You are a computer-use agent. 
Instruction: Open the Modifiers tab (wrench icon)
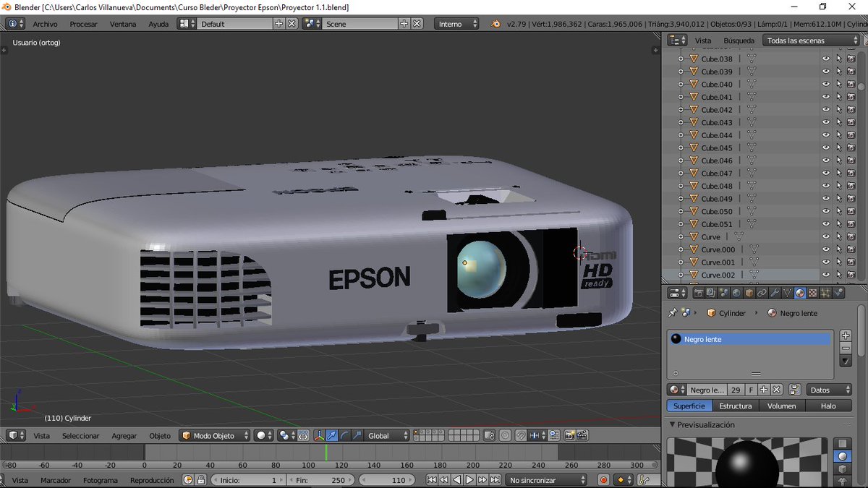[x=775, y=293]
